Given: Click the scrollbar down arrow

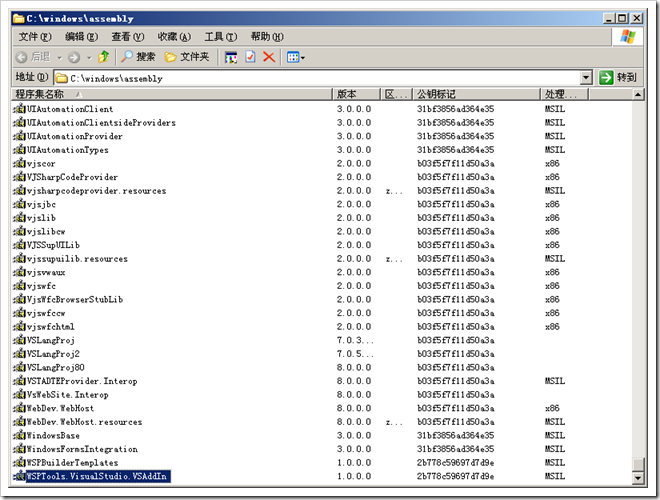Looking at the screenshot, I should tap(638, 478).
